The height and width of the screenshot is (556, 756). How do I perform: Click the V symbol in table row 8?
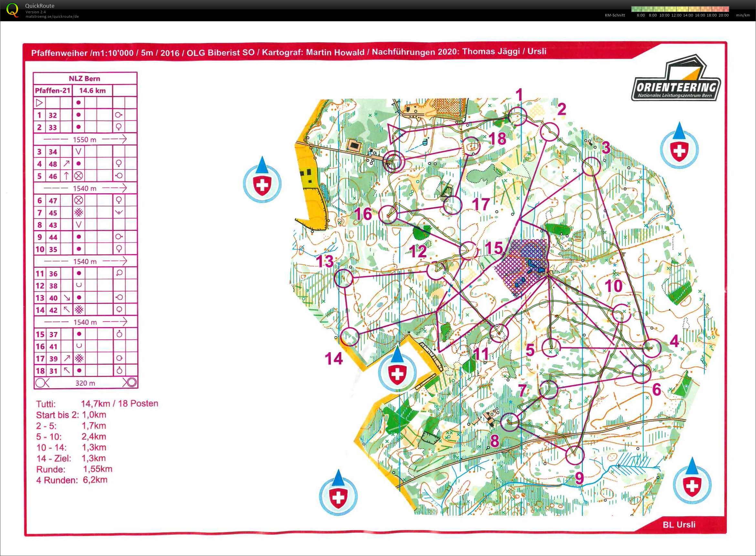tap(79, 224)
